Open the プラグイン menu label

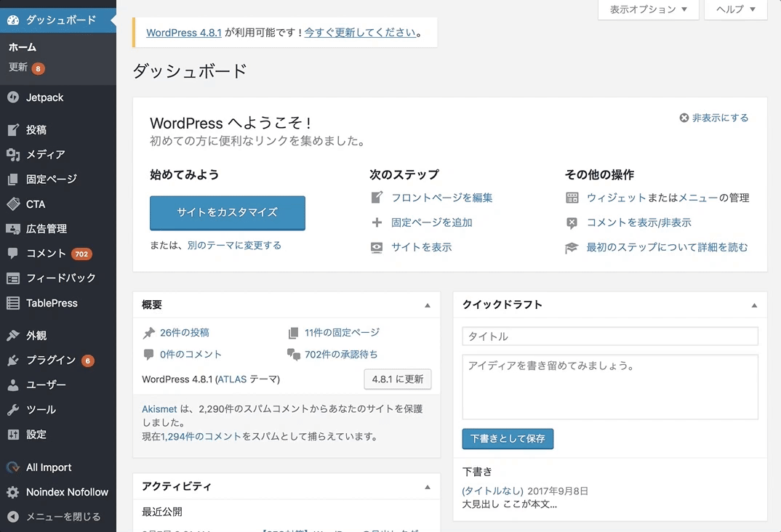(51, 360)
